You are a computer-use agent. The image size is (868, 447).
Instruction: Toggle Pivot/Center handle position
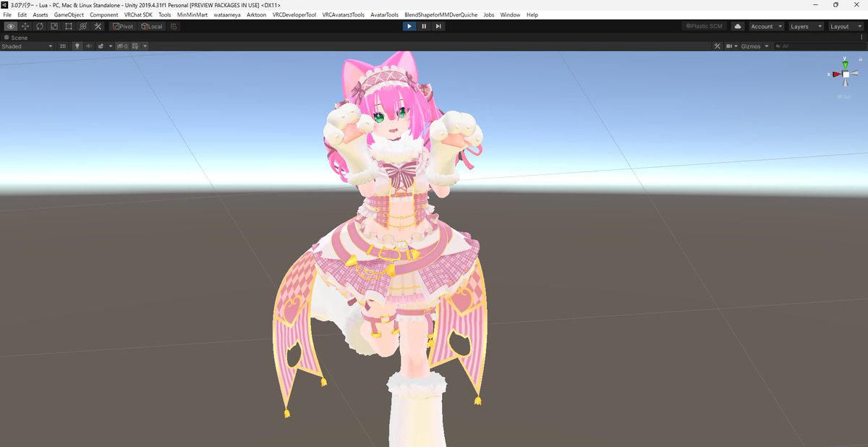(124, 26)
